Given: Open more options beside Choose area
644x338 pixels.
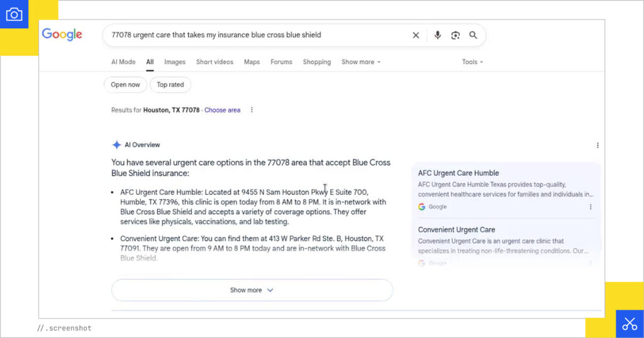Looking at the screenshot, I should point(252,110).
